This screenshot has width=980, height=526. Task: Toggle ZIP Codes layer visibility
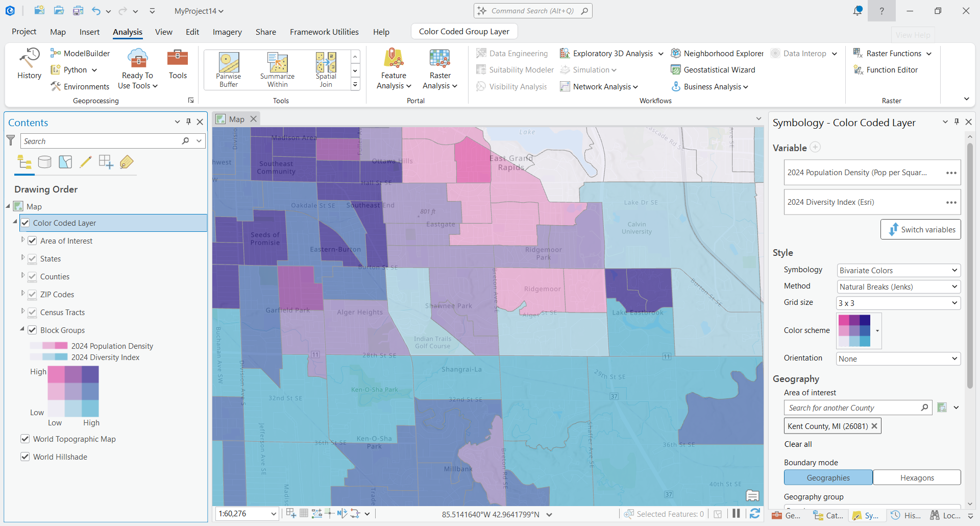(x=32, y=294)
